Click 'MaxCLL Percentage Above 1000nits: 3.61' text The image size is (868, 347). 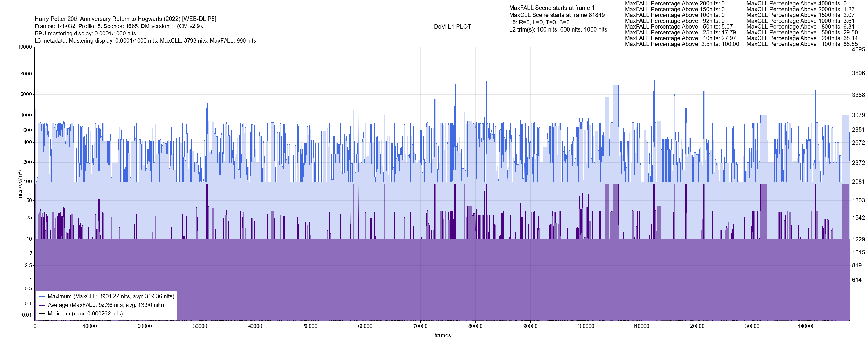[800, 21]
